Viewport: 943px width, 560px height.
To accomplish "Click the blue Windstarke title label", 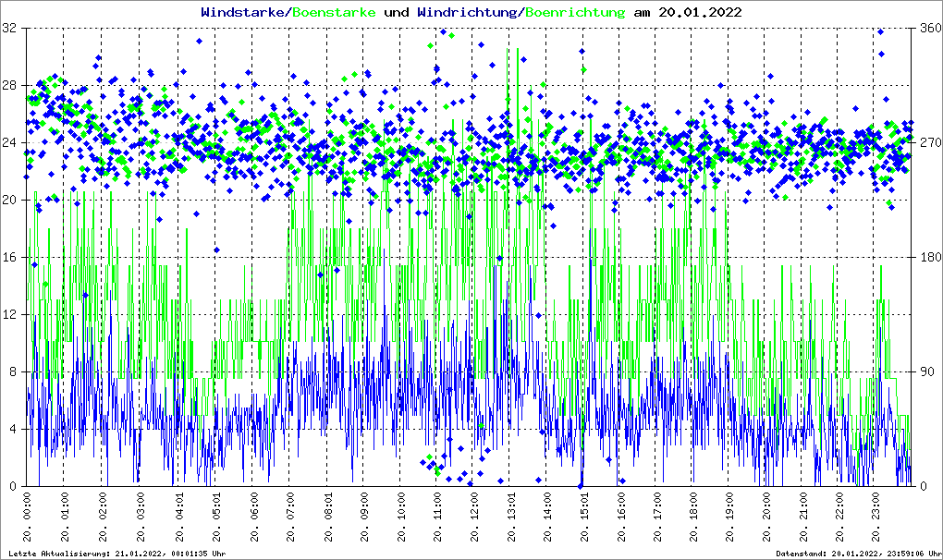I will 243,13.
